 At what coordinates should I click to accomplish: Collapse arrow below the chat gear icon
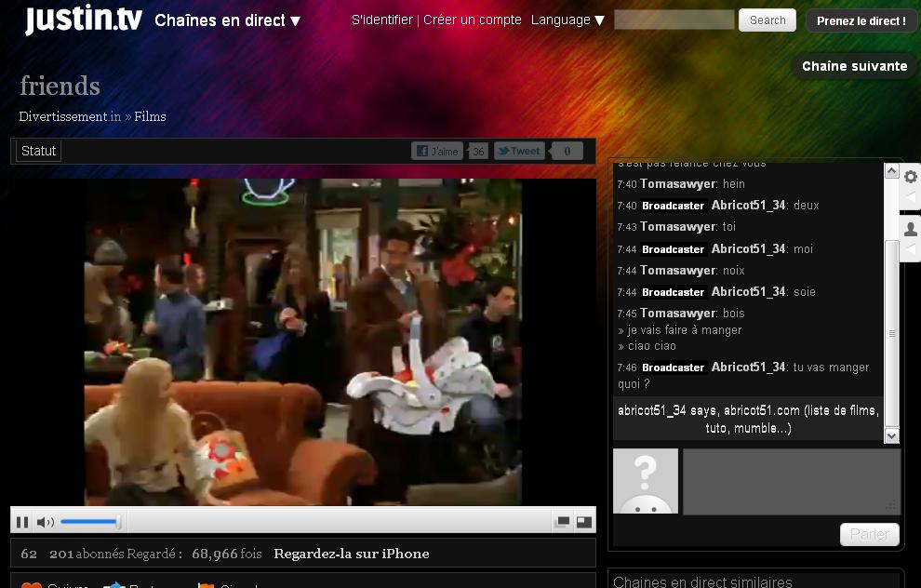point(911,197)
